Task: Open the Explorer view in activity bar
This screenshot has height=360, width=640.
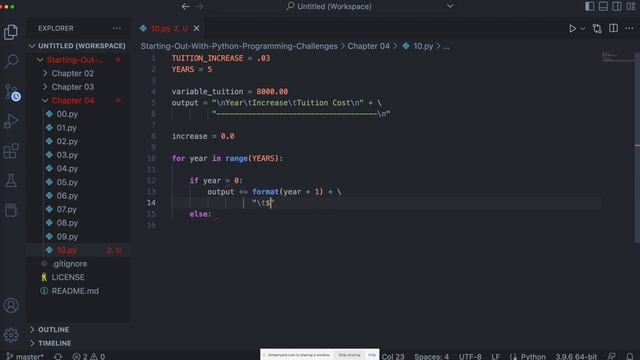Action: click(x=11, y=32)
